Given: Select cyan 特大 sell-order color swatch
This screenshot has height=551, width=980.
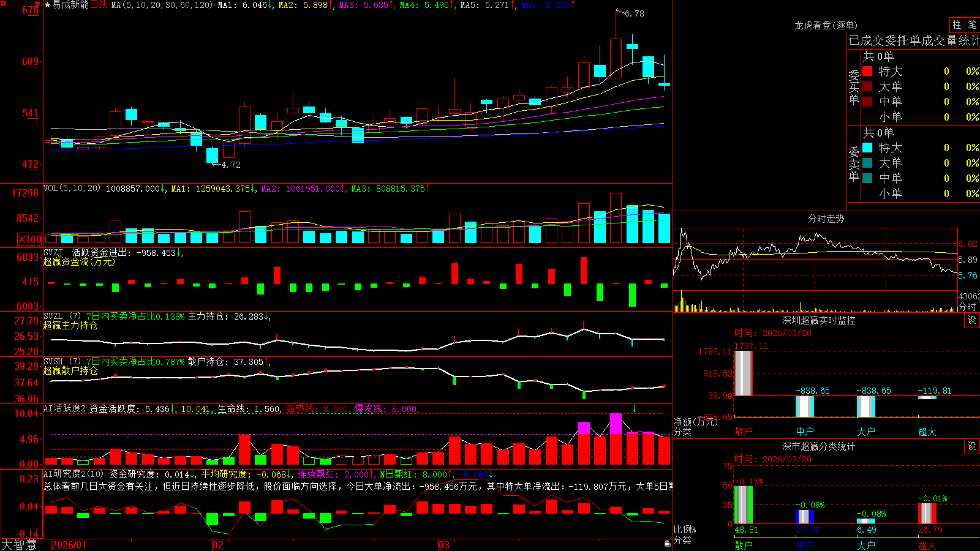Looking at the screenshot, I should pos(867,148).
